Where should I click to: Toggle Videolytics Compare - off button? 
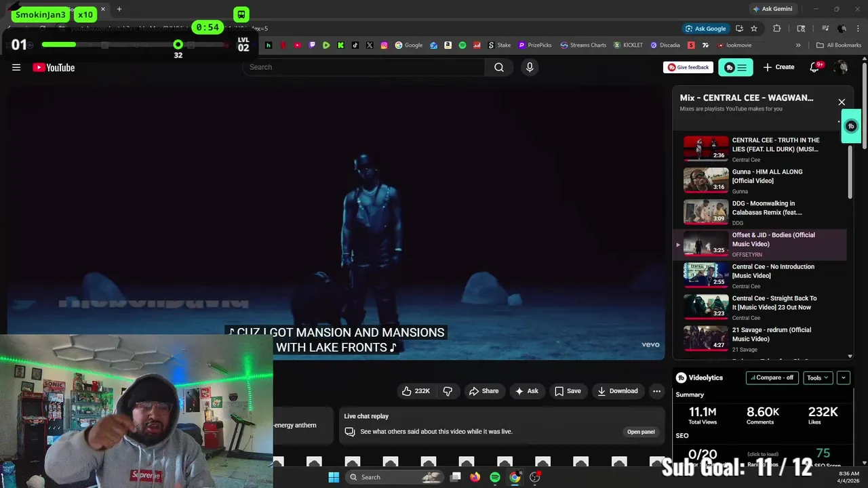[773, 378]
